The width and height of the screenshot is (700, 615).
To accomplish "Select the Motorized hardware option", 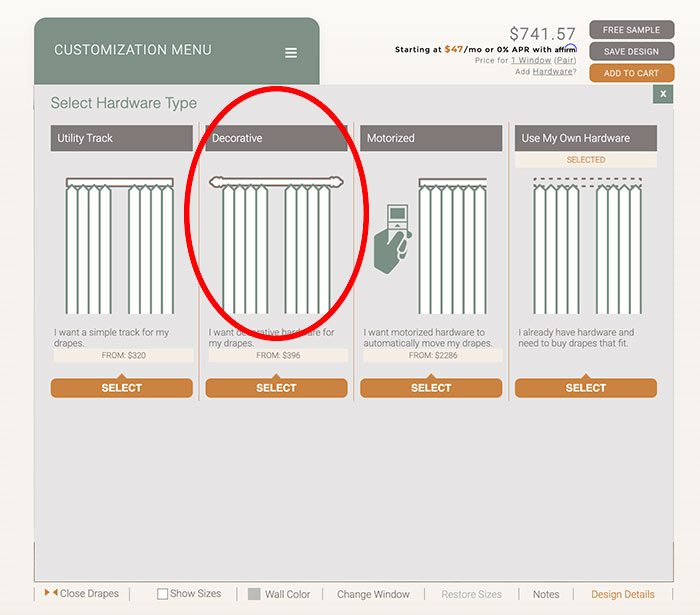I will pyautogui.click(x=431, y=388).
